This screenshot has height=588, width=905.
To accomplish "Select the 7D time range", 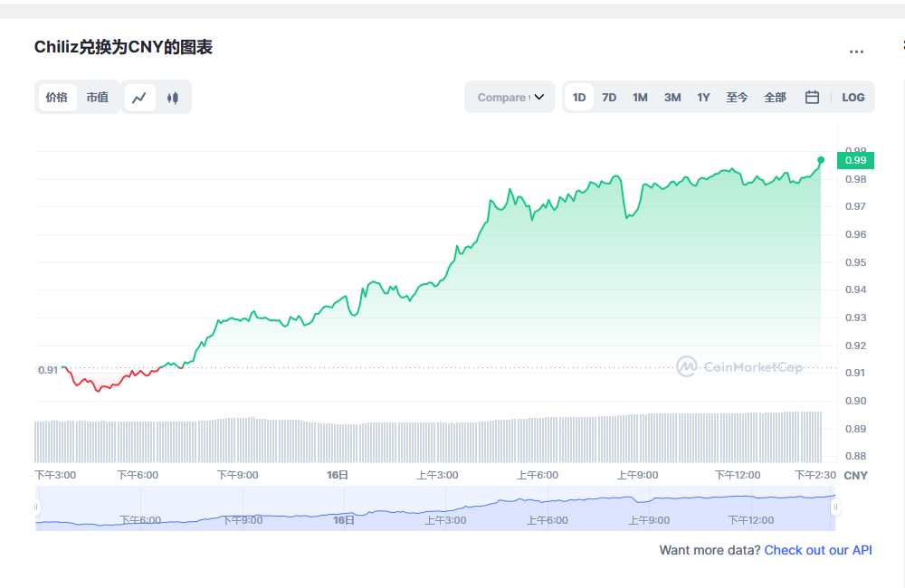I will click(609, 97).
